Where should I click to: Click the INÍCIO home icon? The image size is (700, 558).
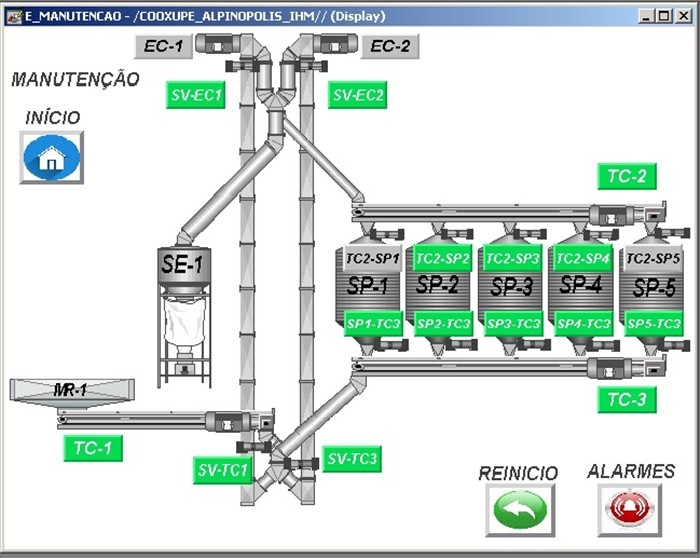point(52,158)
